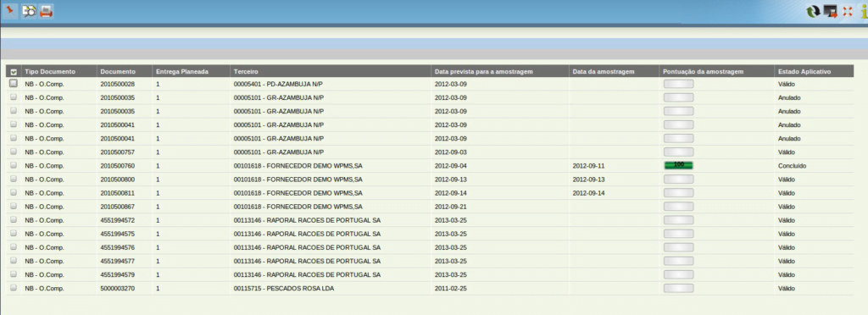The image size is (868, 315).
Task: Click GR-AZAMBUJA N/P in row 2010500757
Action: click(278, 152)
